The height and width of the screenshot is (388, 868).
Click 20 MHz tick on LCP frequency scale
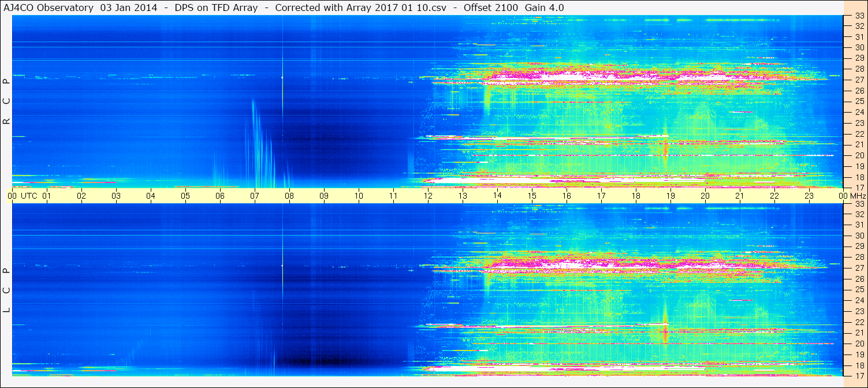point(859,344)
